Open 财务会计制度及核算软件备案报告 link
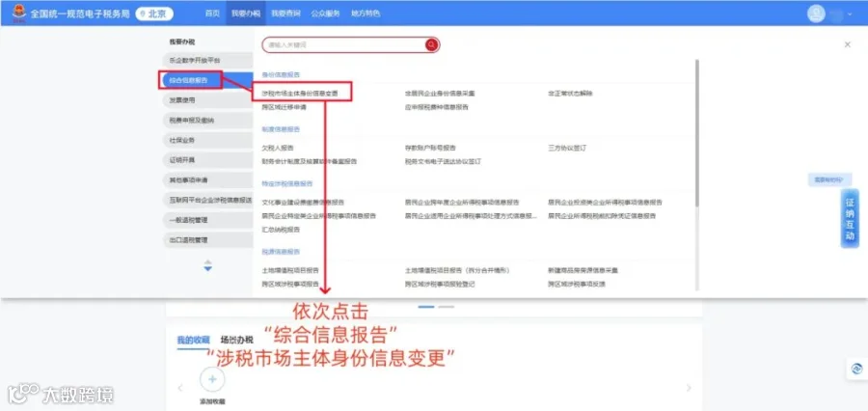 310,161
